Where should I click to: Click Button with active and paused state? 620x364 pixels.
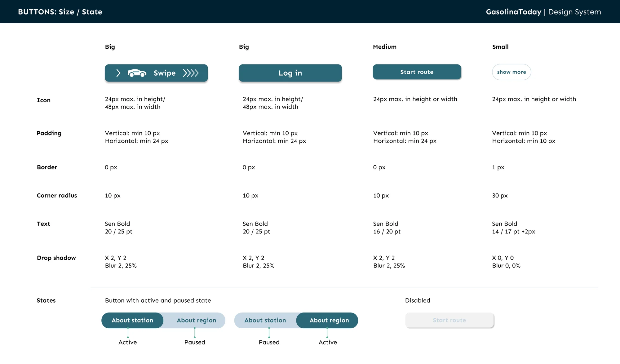coord(158,300)
